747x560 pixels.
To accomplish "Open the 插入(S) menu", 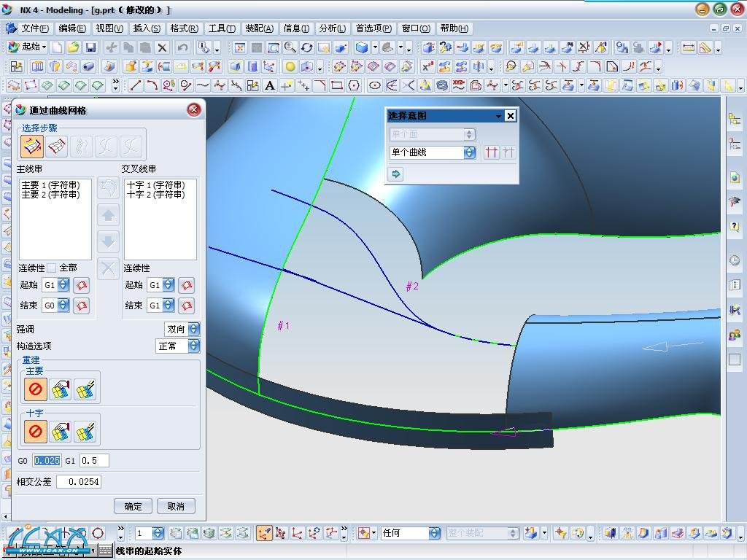I will click(x=147, y=28).
